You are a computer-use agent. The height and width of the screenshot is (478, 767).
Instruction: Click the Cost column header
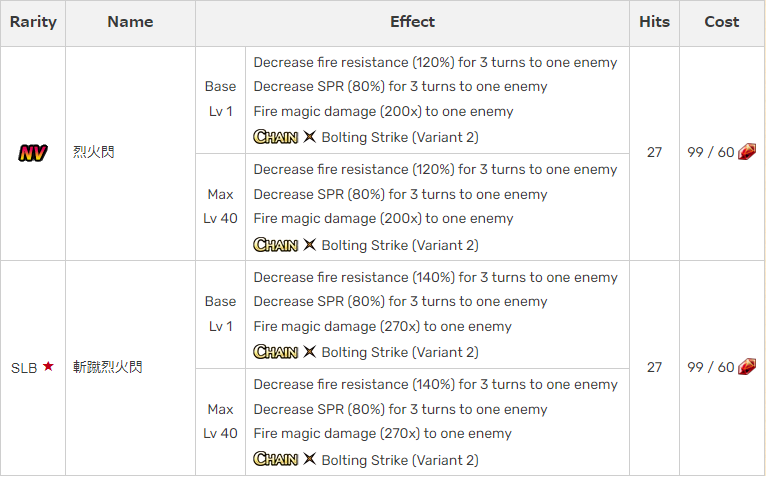[x=722, y=23]
